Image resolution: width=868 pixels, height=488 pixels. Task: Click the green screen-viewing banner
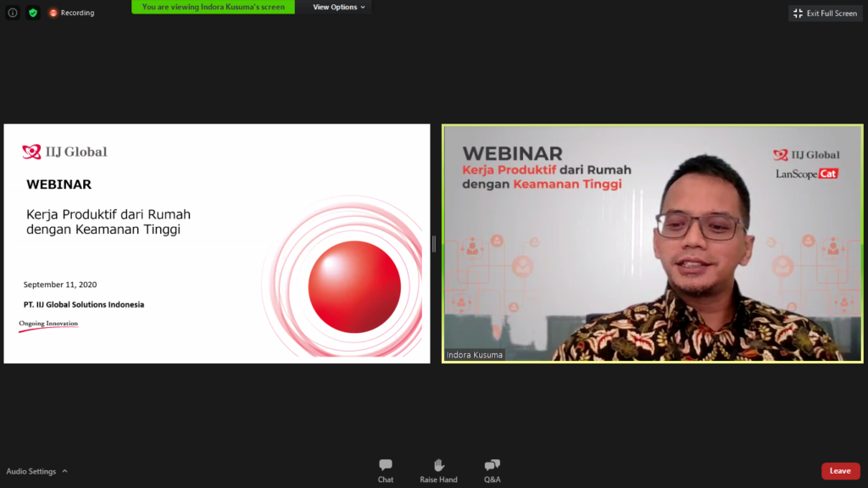click(x=213, y=7)
